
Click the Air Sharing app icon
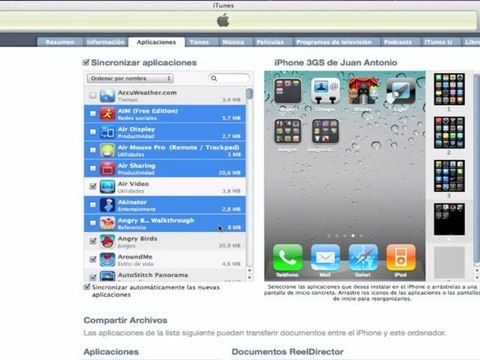pos(107,169)
